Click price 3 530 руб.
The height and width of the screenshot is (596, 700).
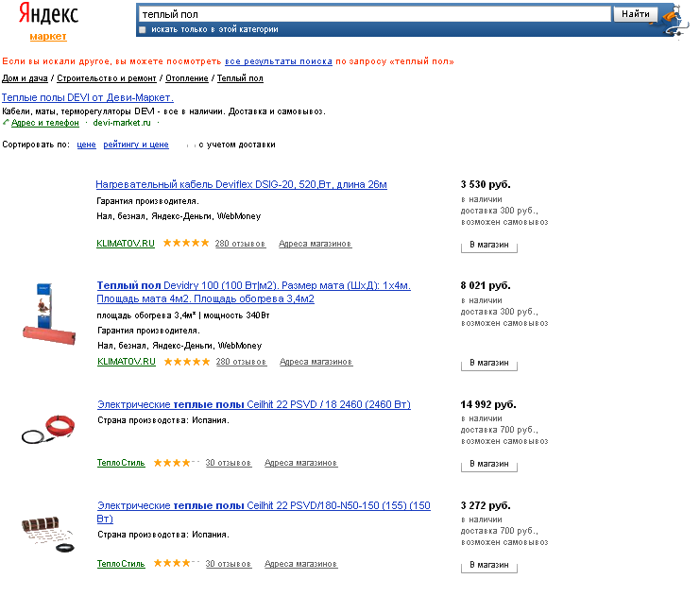486,184
